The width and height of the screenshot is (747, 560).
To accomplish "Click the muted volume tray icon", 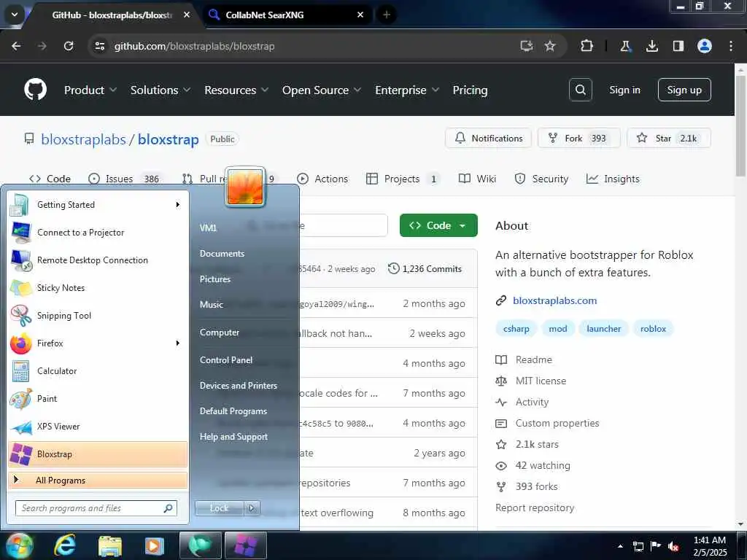I will (x=673, y=546).
